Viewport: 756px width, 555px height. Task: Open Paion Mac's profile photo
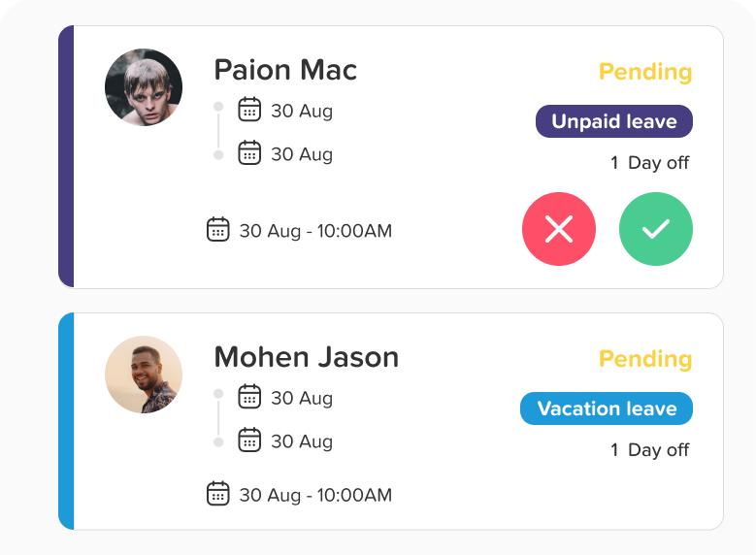144,87
